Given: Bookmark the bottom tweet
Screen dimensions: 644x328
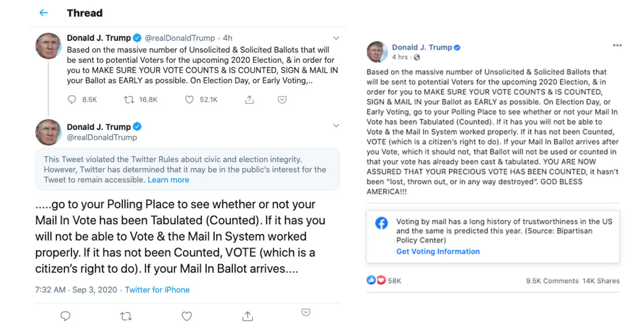Looking at the screenshot, I should point(305,312).
